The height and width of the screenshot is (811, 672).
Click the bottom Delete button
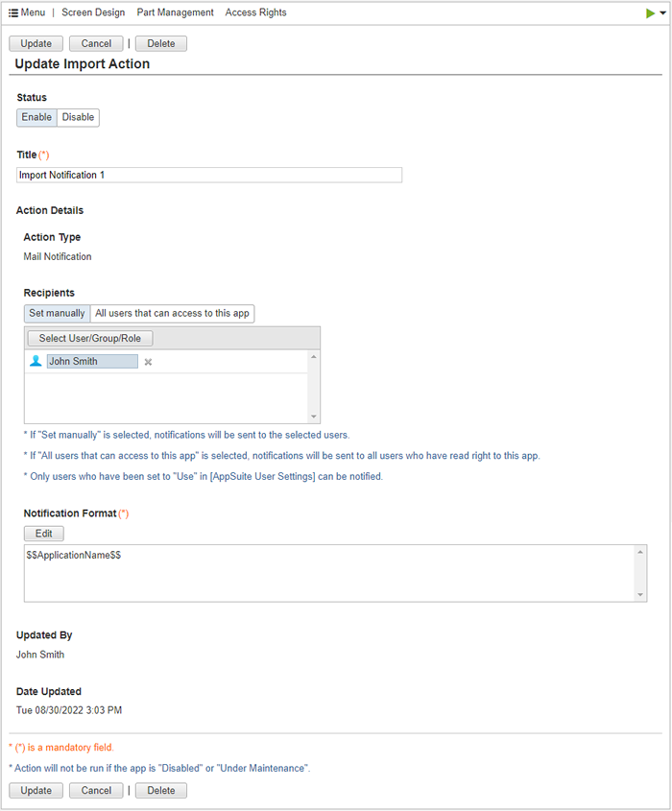[161, 790]
